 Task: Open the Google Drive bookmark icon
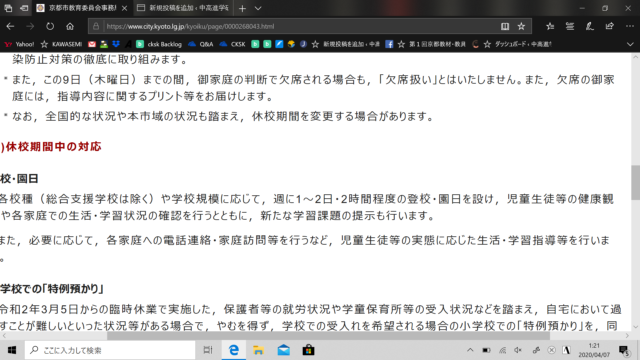point(104,44)
